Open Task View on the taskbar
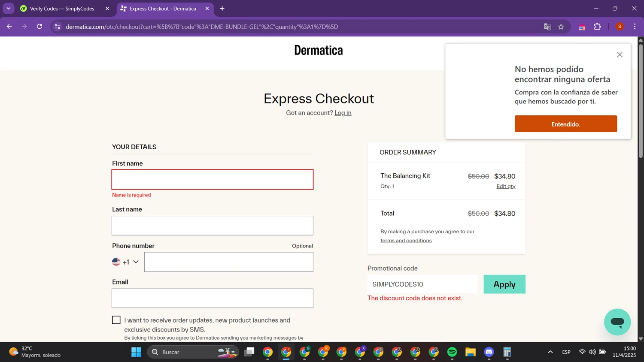The image size is (644, 362). 249,352
